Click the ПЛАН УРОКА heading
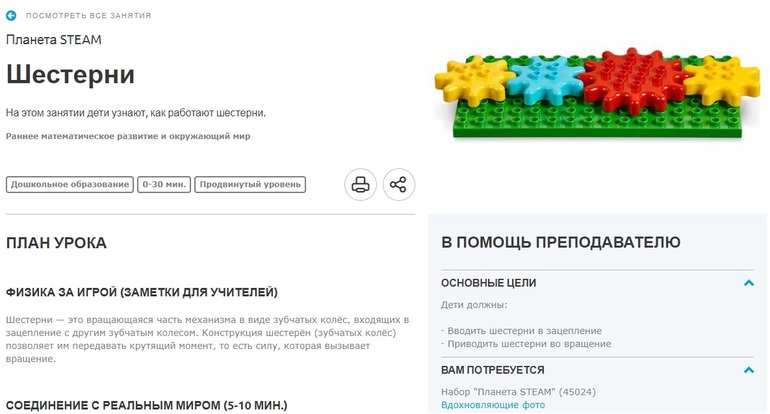Viewport: 770px width, 414px height. (x=56, y=243)
